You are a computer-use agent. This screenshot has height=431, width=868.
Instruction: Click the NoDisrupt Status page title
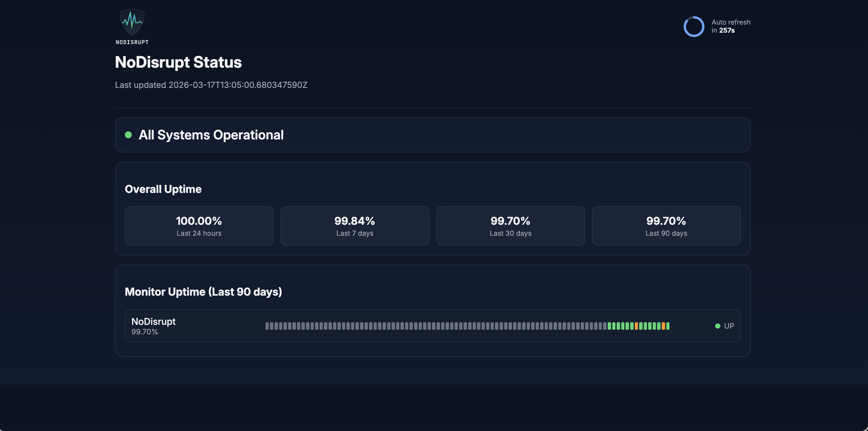point(178,62)
